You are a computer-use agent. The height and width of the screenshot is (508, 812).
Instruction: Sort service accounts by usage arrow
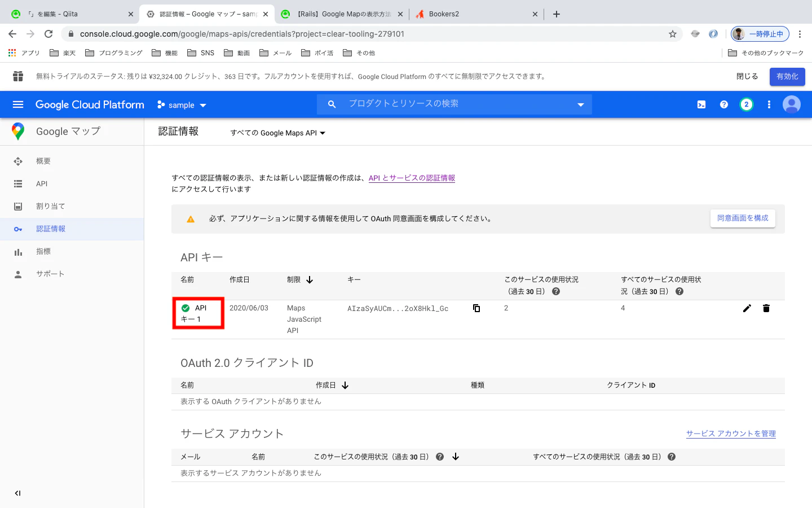[x=456, y=457]
